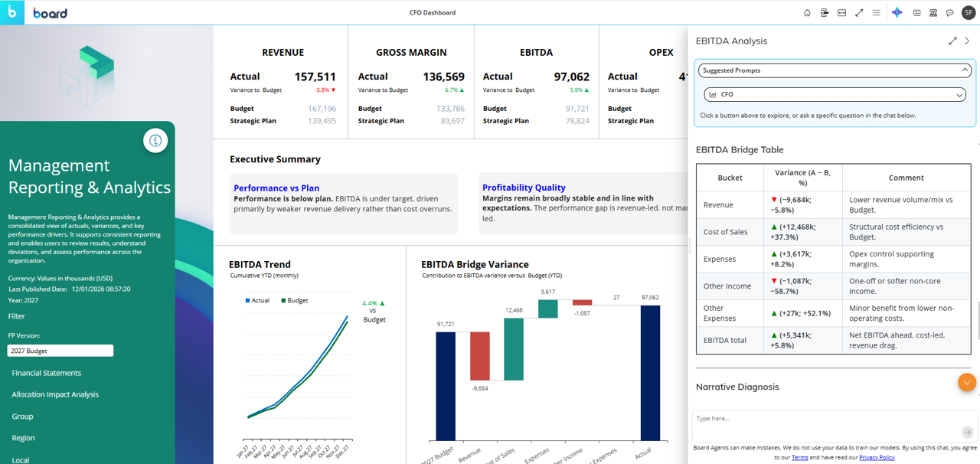This screenshot has width=980, height=464.
Task: Open the users presence icon
Action: [933, 13]
